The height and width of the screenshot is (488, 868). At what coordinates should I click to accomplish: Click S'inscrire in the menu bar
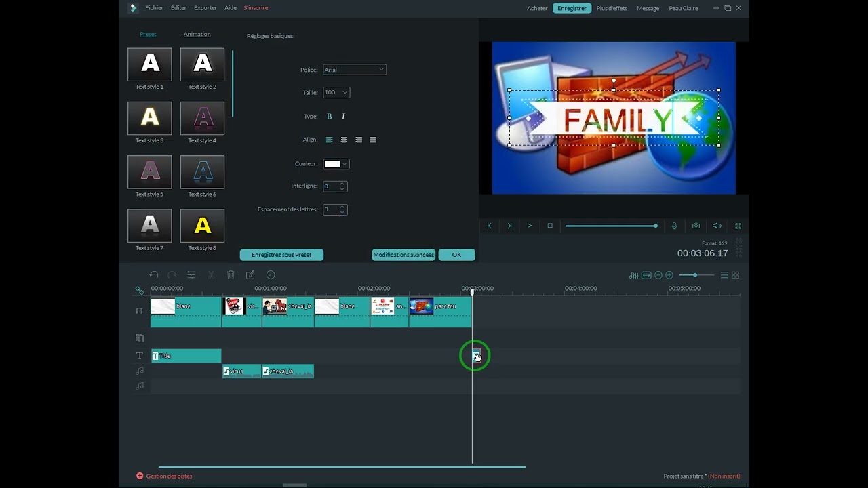coord(256,8)
